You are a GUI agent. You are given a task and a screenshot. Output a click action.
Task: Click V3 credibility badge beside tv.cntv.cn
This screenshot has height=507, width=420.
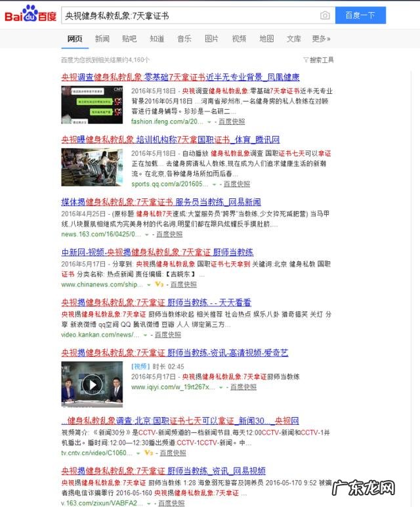pos(148,452)
